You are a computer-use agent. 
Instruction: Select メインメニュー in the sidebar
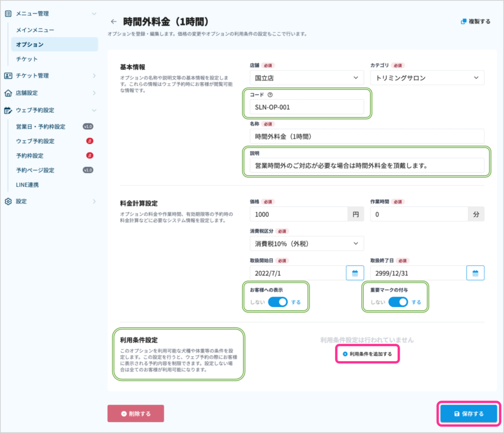tap(35, 30)
